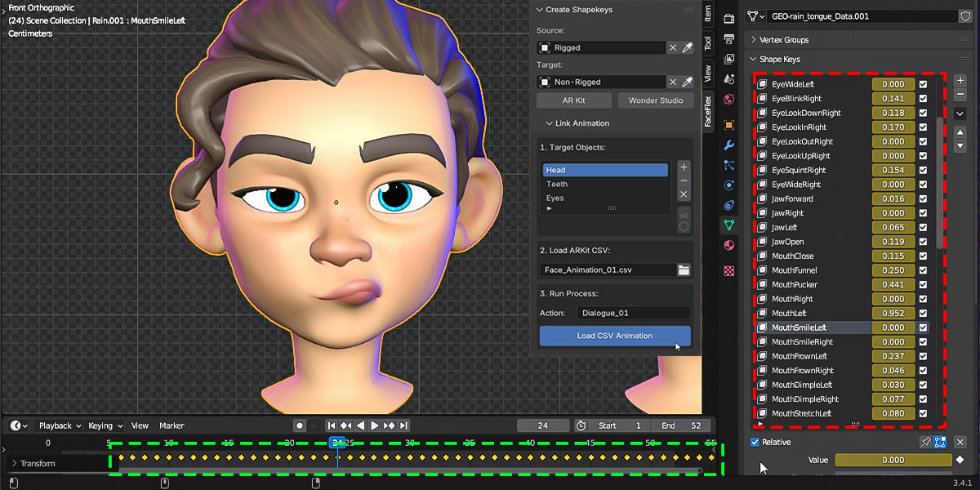
Task: Browse for ARKit CSV with folder icon
Action: pos(684,269)
